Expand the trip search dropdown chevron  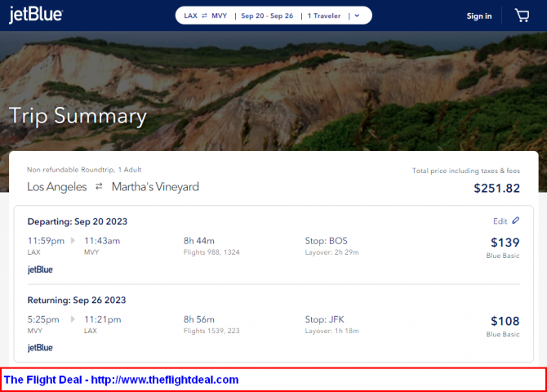[x=357, y=16]
